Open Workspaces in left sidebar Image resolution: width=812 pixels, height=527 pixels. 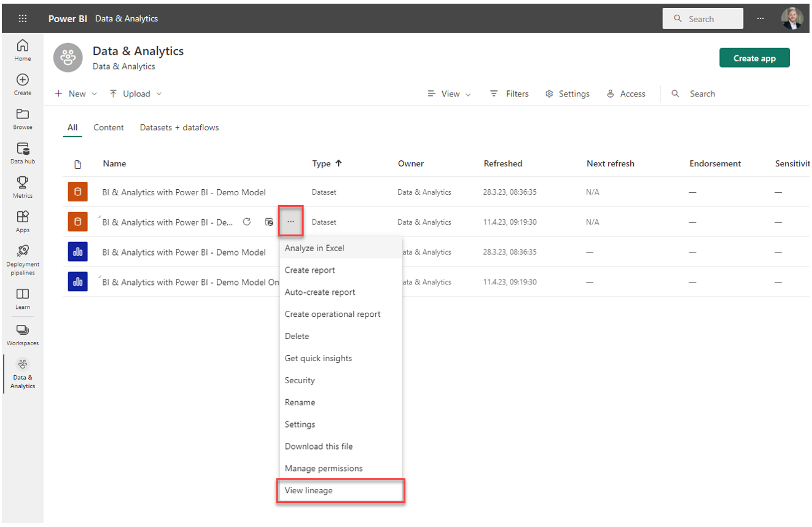[x=22, y=335]
